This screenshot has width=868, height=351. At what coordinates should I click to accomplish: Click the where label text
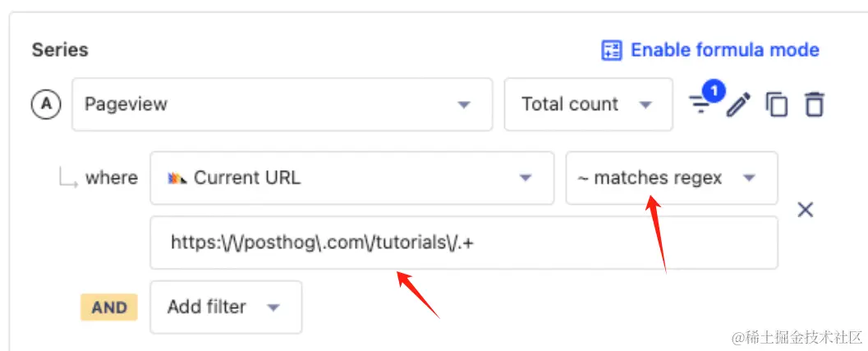point(111,178)
